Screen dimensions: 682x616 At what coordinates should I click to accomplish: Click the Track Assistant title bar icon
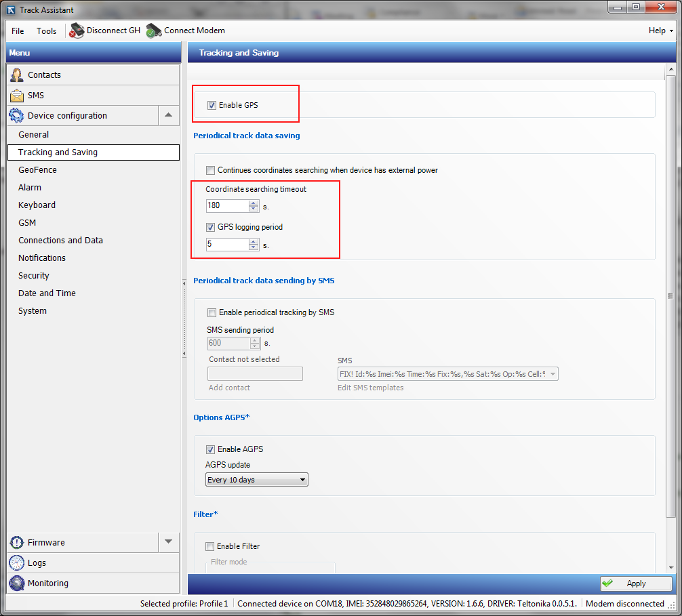click(x=11, y=10)
